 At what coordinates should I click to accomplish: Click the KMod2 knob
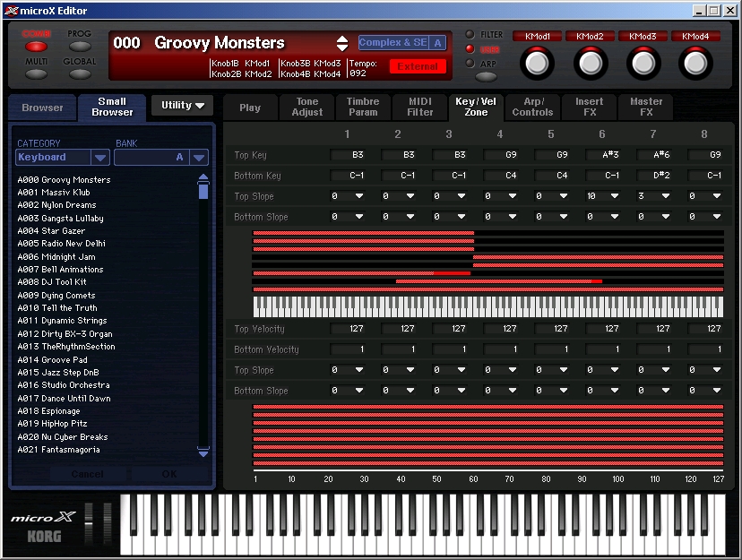590,64
